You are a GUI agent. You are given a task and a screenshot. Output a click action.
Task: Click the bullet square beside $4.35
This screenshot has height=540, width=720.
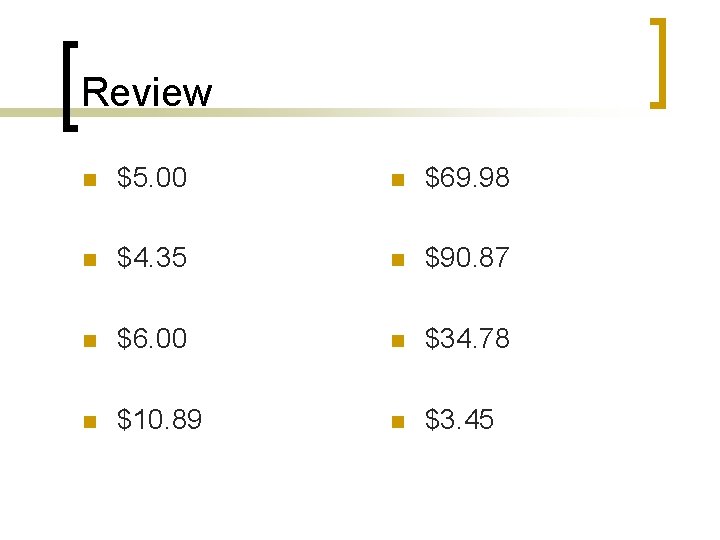pyautogui.click(x=90, y=260)
